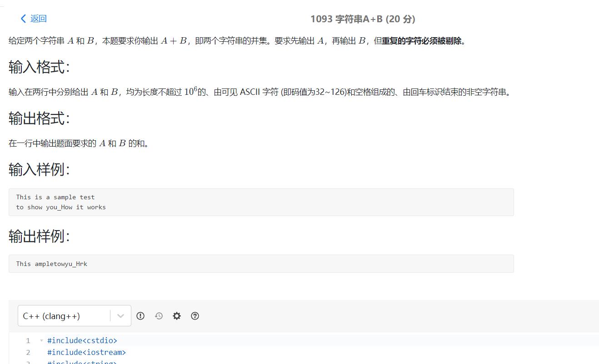Click line number 1 in the editor gutter
Viewport: 599px width, 364px height.
click(x=28, y=340)
